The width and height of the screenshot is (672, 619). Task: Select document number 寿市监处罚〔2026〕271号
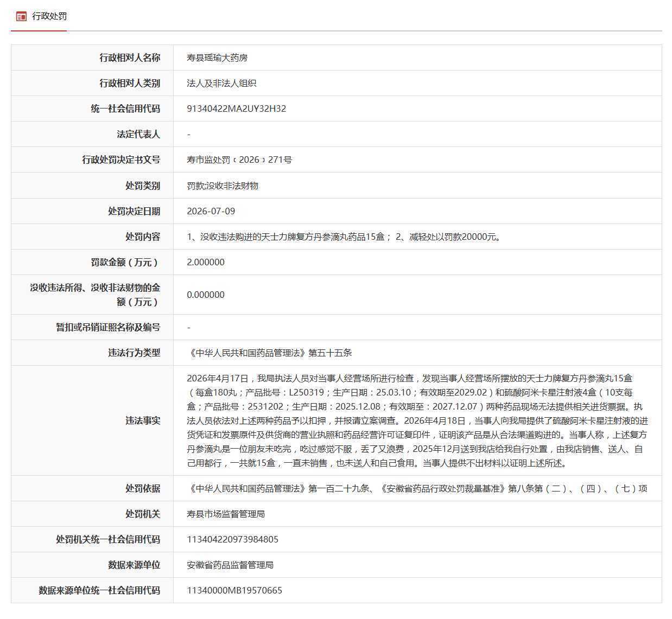coord(239,159)
